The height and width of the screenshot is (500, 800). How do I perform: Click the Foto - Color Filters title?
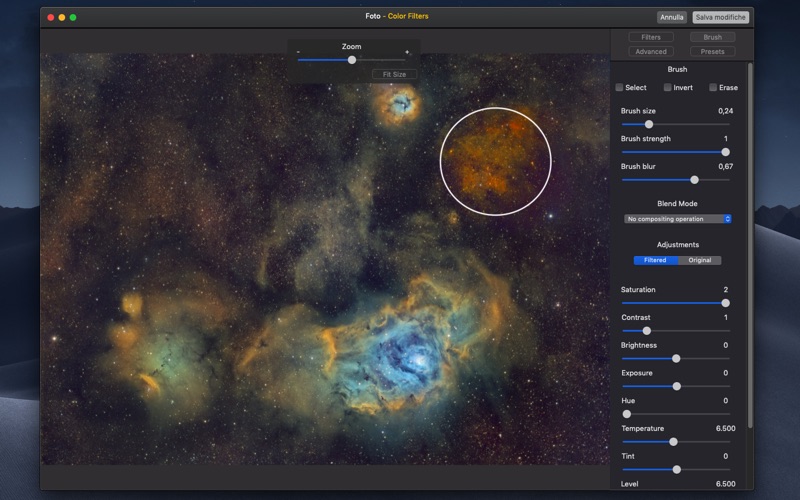click(396, 16)
